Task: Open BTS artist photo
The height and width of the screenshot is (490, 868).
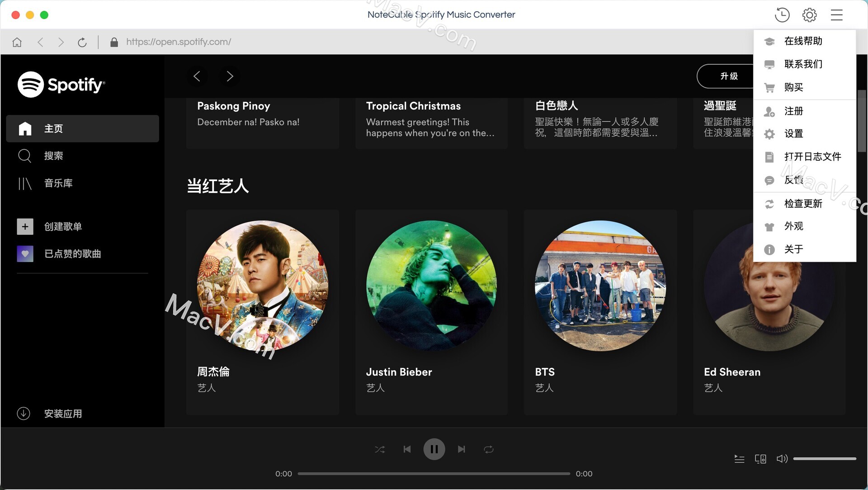Action: 600,286
